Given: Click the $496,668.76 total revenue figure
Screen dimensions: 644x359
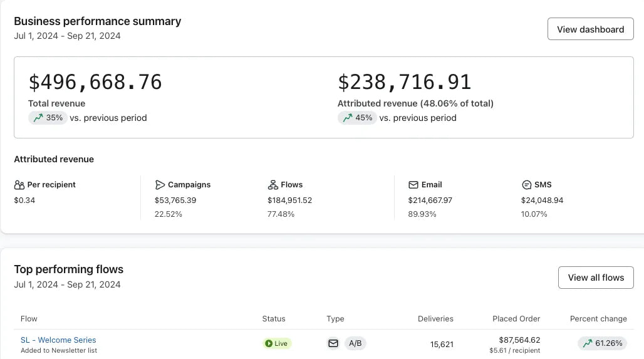Looking at the screenshot, I should click(x=95, y=82).
